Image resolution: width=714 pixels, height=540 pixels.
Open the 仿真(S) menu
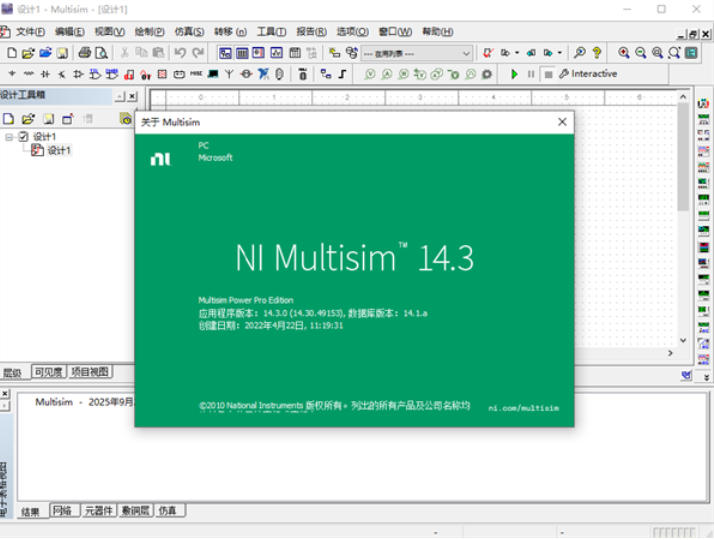[x=188, y=32]
